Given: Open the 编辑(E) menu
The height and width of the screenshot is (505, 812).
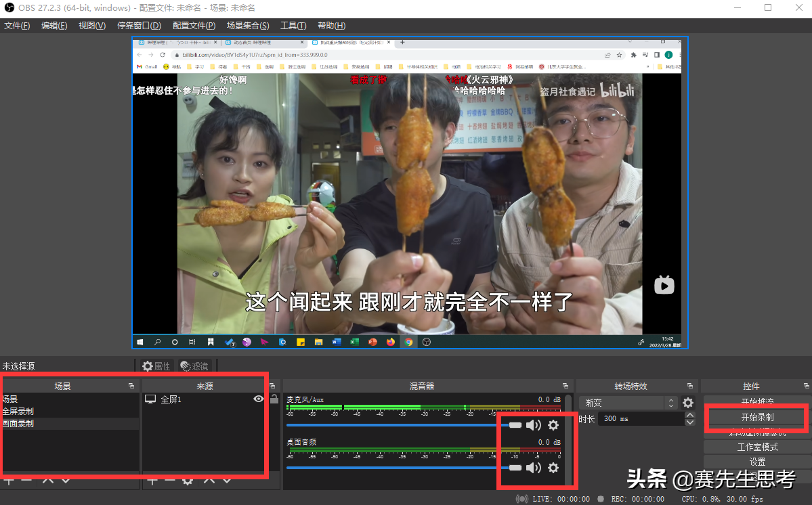Looking at the screenshot, I should coord(54,25).
